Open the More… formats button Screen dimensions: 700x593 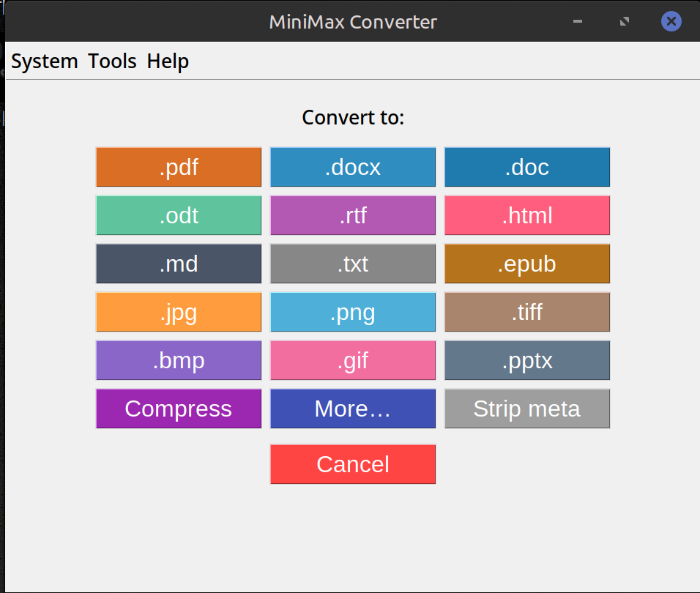tap(353, 409)
